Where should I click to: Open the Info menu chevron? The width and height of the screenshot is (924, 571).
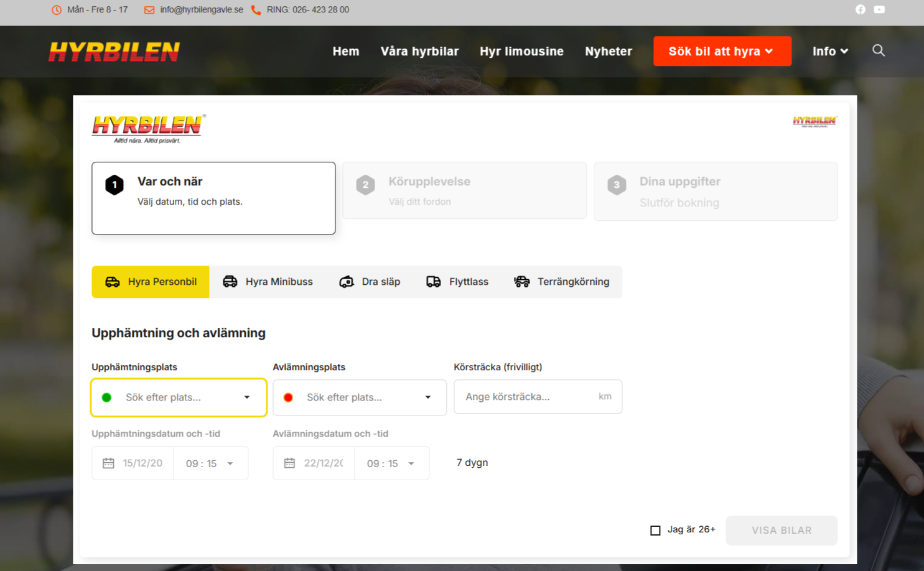pyautogui.click(x=844, y=51)
